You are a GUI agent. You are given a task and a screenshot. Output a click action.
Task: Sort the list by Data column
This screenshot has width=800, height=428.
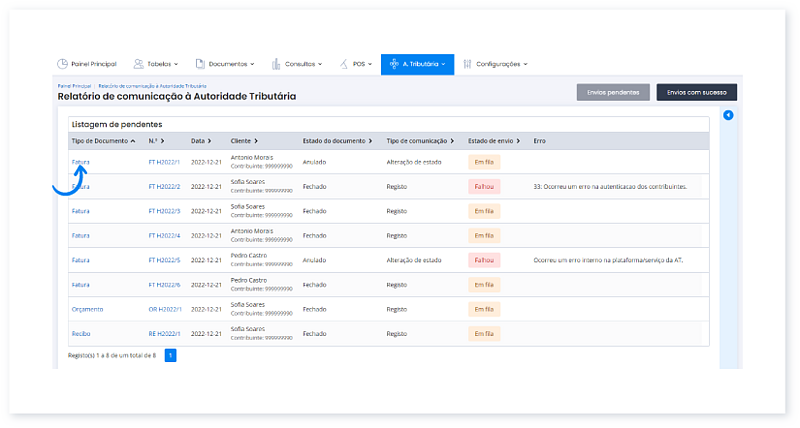pos(201,141)
